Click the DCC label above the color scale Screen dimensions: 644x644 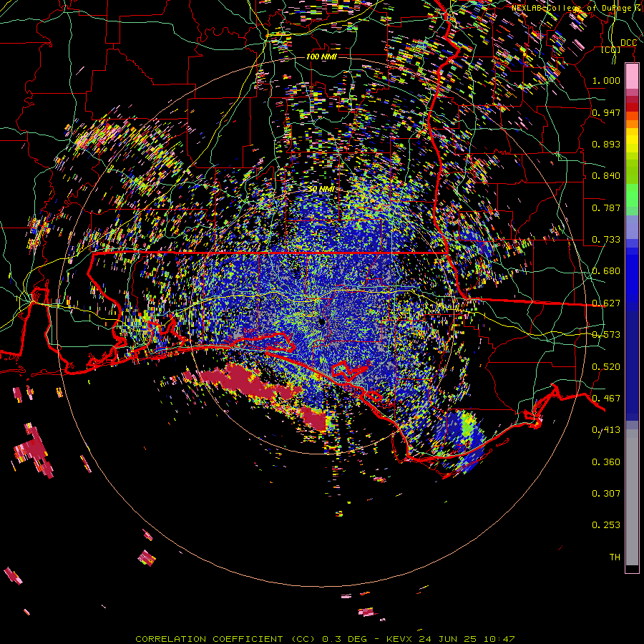click(x=628, y=43)
